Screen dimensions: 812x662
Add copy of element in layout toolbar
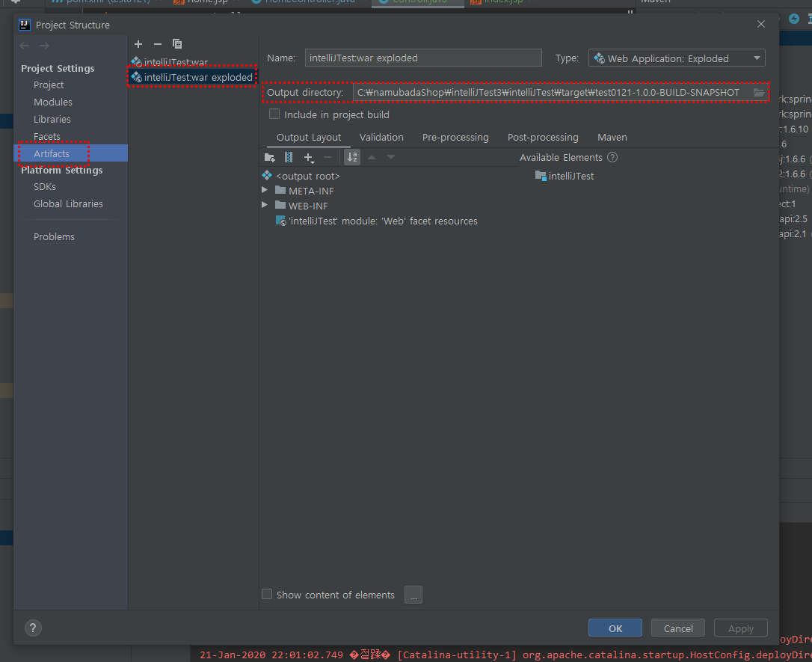click(x=309, y=158)
